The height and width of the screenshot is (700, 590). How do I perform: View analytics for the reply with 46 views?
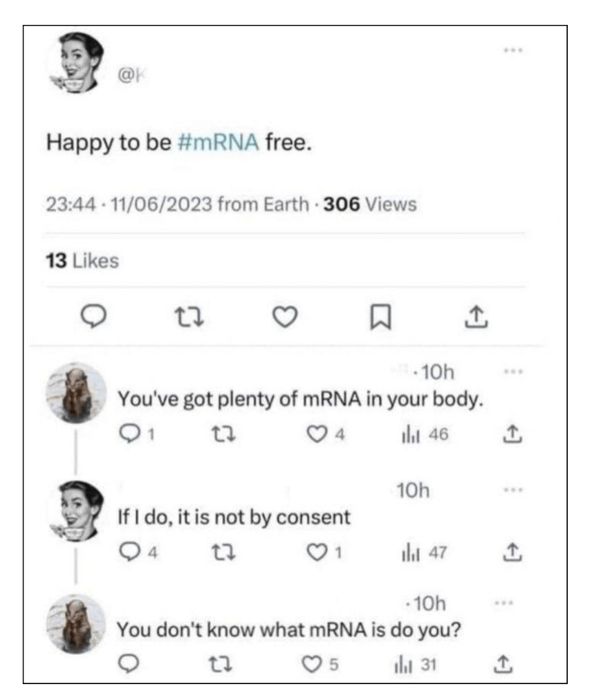pos(407,434)
